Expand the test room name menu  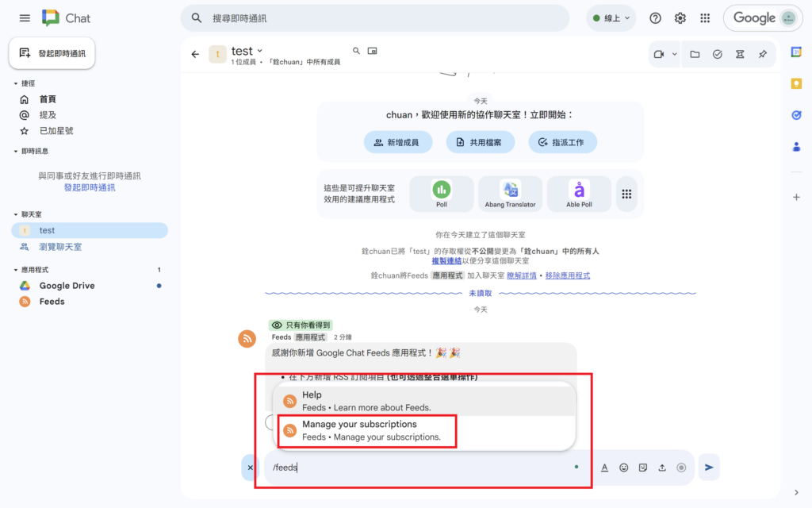click(x=259, y=52)
